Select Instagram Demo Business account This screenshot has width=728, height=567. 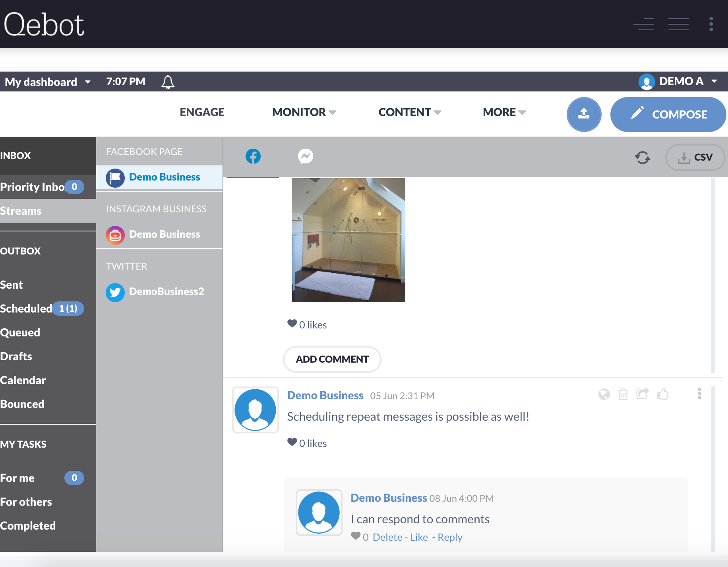click(159, 234)
